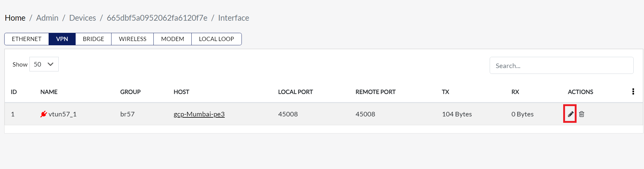644x169 pixels.
Task: Focus the Search input field
Action: [561, 65]
